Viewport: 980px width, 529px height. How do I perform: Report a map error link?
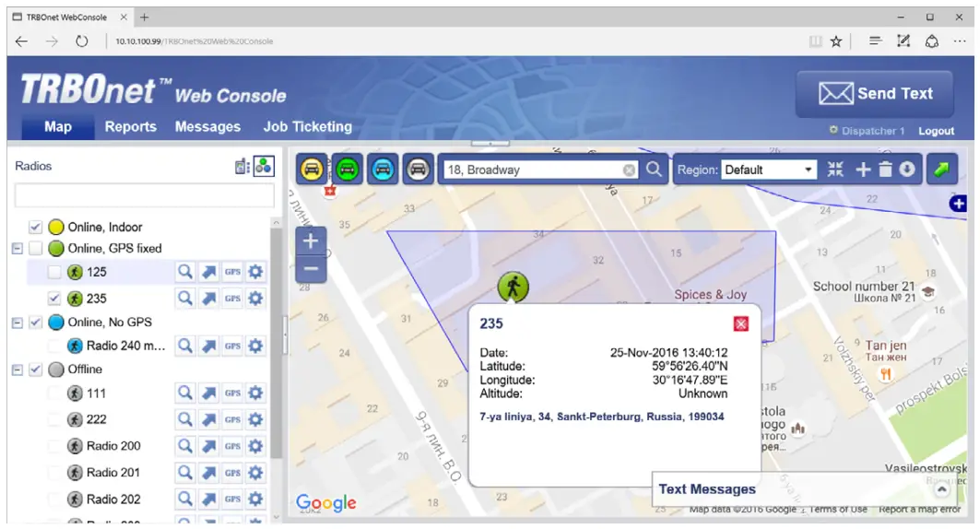coord(919,509)
